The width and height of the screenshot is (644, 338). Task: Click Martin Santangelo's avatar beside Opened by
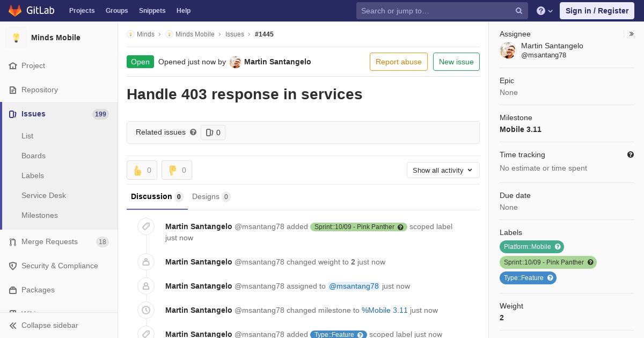tap(235, 62)
